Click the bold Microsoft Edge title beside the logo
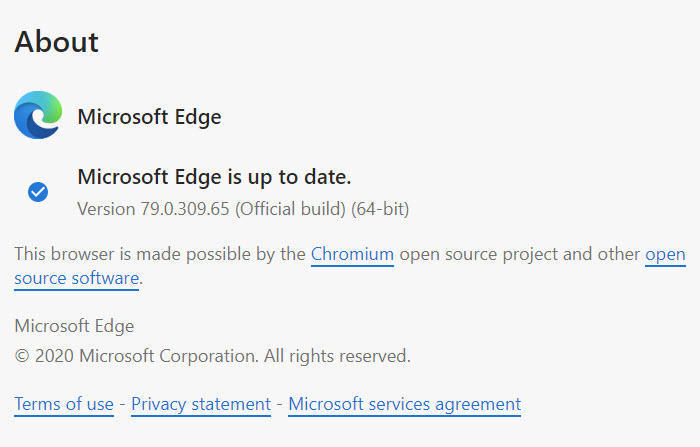The width and height of the screenshot is (700, 447). tap(149, 117)
